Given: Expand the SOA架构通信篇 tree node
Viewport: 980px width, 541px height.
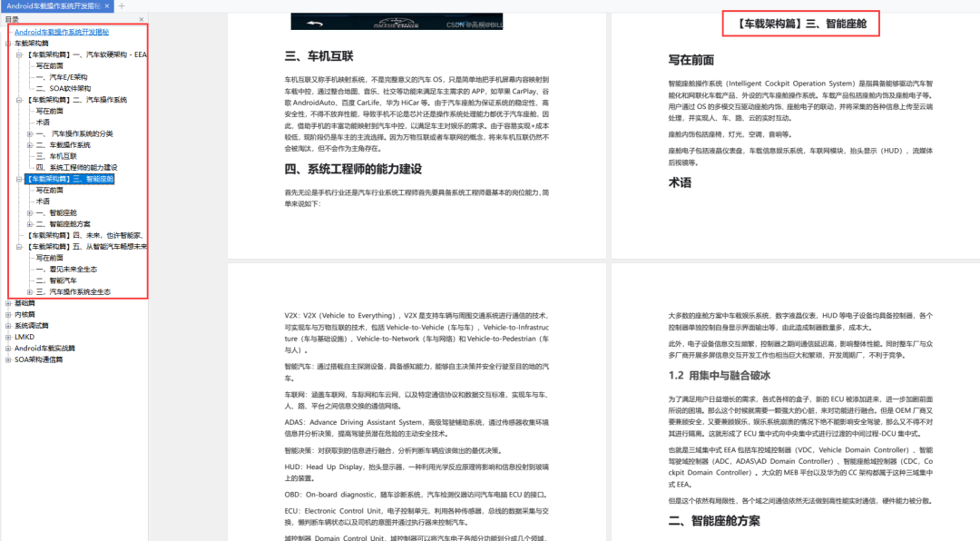Looking at the screenshot, I should pyautogui.click(x=8, y=359).
